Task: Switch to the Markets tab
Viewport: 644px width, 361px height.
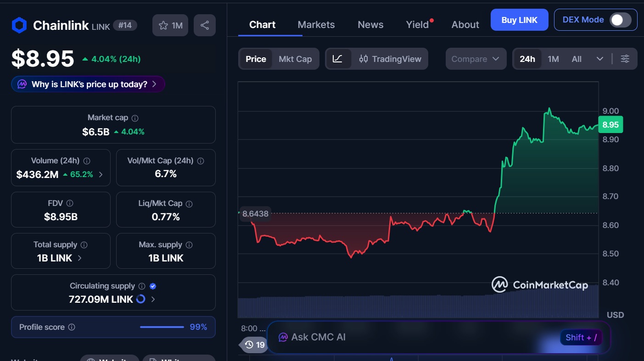Action: 316,24
